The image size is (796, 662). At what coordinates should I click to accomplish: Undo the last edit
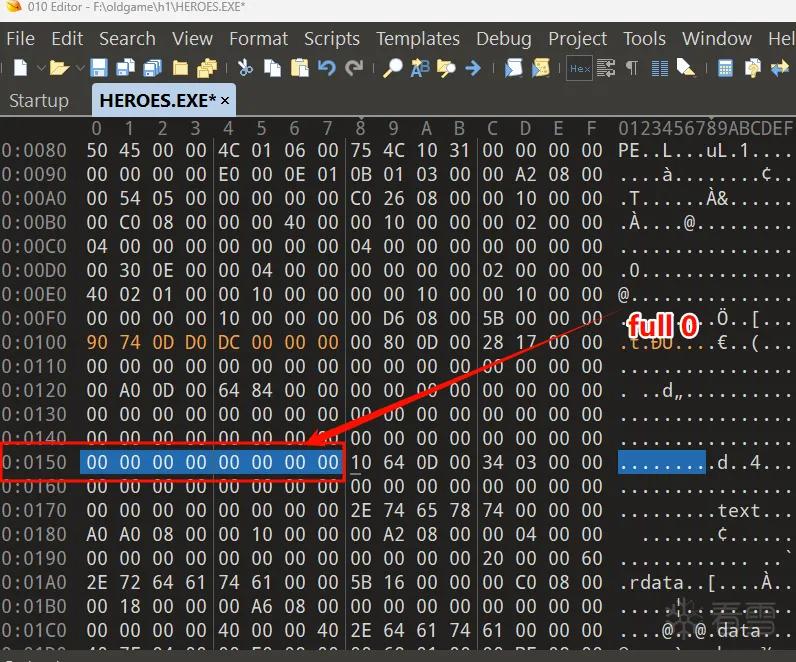[327, 68]
